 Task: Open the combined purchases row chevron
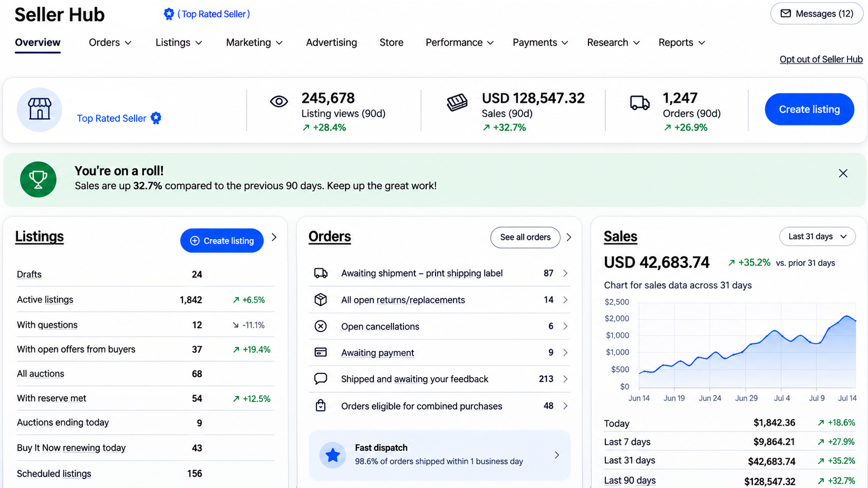coord(565,406)
